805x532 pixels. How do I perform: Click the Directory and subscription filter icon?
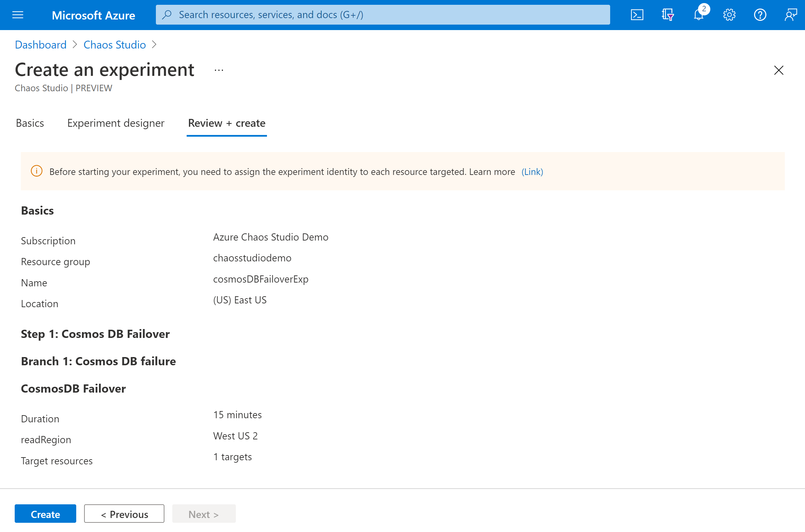[667, 15]
